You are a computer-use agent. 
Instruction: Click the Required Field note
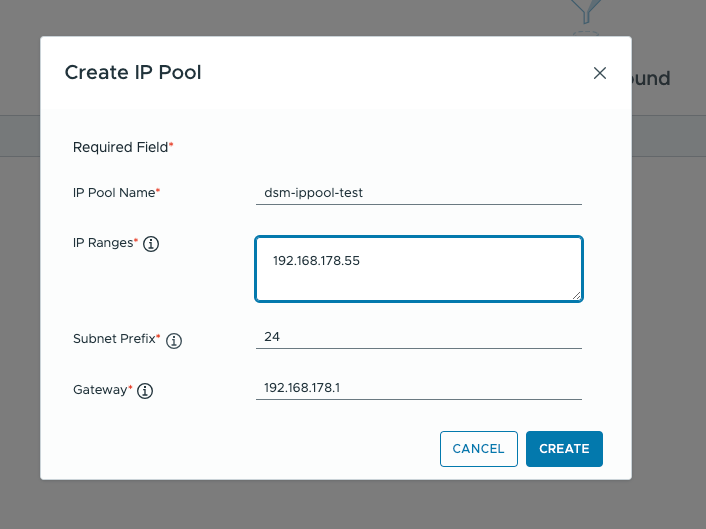[x=123, y=147]
